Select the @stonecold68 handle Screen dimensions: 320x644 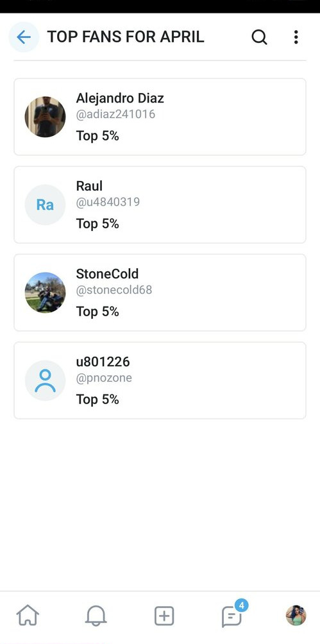point(114,290)
